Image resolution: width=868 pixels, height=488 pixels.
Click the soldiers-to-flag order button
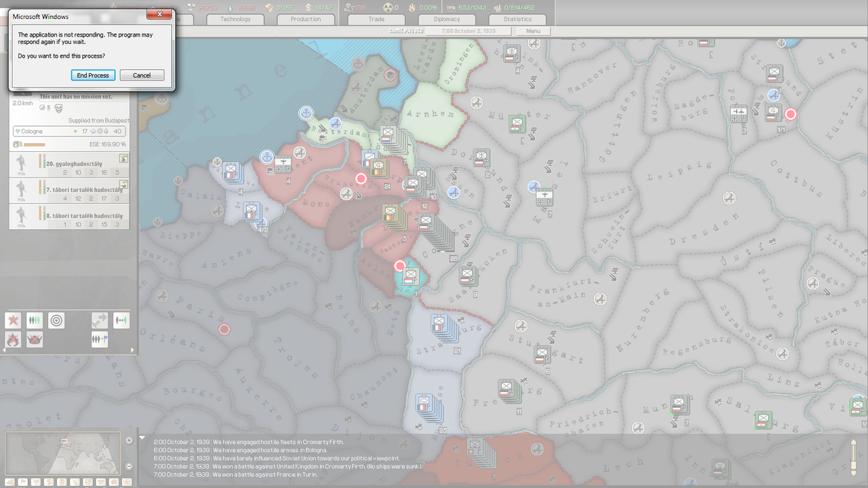[100, 339]
